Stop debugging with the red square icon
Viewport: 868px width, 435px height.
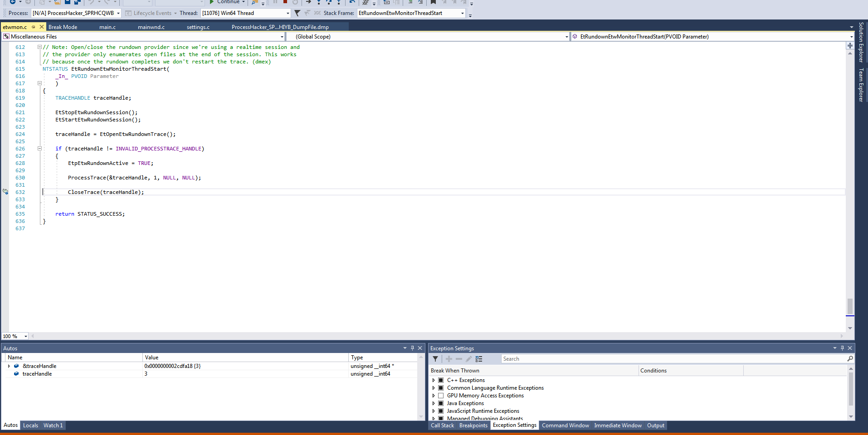click(x=285, y=2)
